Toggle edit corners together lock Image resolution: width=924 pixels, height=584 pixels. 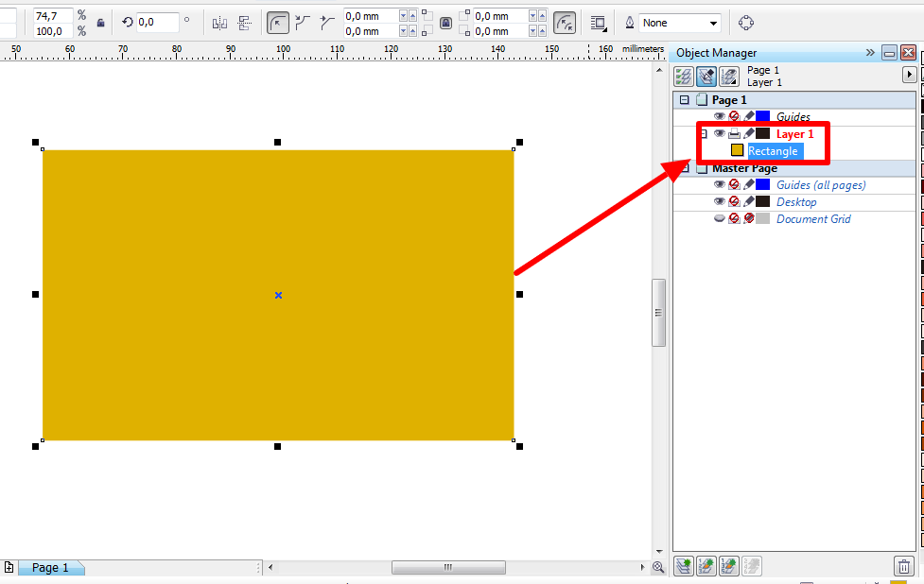coord(446,23)
